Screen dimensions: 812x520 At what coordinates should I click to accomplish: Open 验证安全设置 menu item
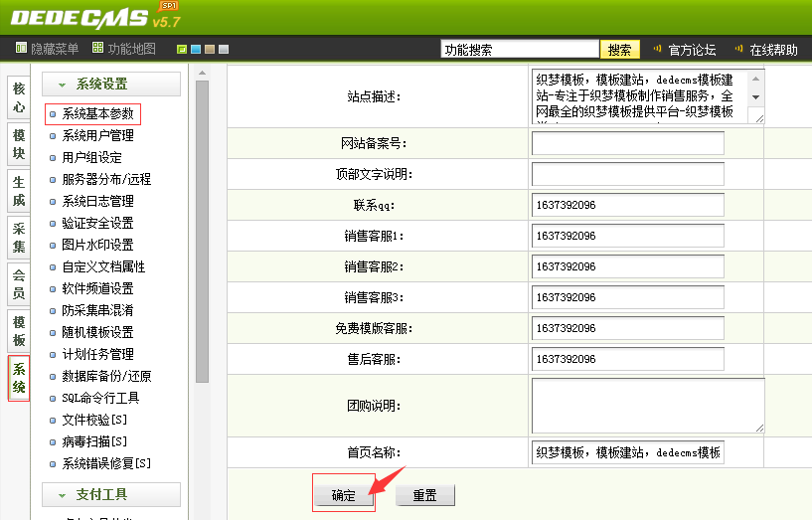point(97,223)
